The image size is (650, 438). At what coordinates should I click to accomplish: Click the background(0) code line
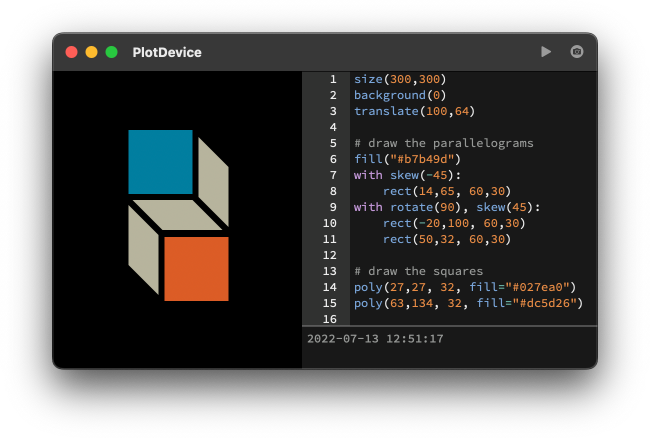coord(395,95)
